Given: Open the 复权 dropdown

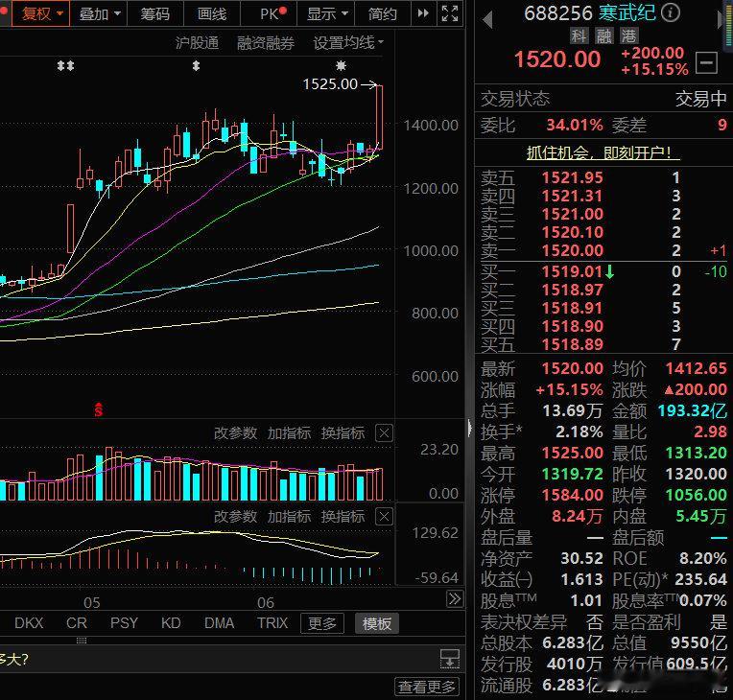Looking at the screenshot, I should [x=40, y=13].
